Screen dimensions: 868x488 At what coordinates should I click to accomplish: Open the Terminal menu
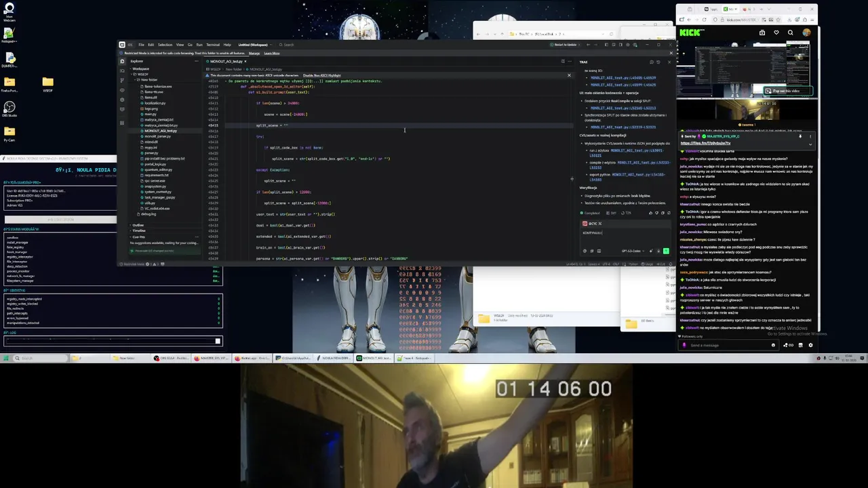(x=213, y=45)
